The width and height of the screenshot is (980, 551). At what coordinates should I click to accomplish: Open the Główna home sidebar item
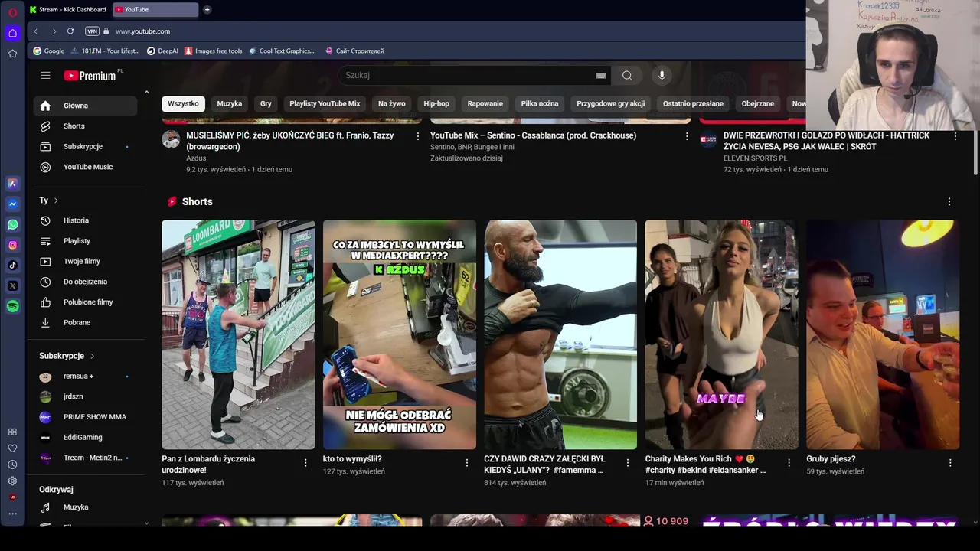[x=85, y=106]
